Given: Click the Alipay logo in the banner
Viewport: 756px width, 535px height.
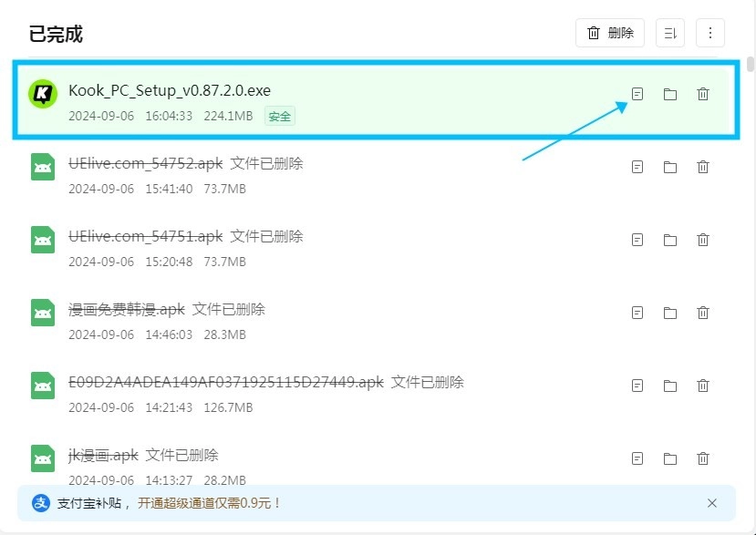Looking at the screenshot, I should click(x=41, y=503).
